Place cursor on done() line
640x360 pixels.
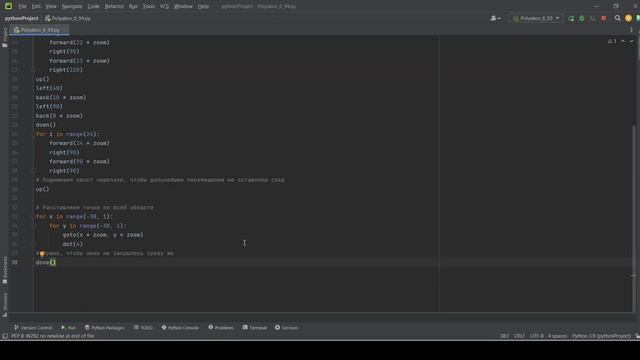pos(46,262)
